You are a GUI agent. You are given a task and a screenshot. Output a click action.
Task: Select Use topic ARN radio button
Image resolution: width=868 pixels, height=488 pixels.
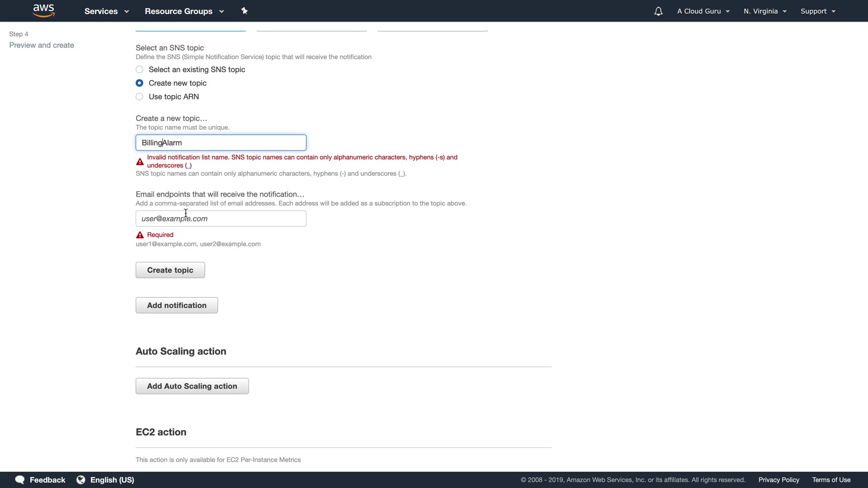[140, 97]
